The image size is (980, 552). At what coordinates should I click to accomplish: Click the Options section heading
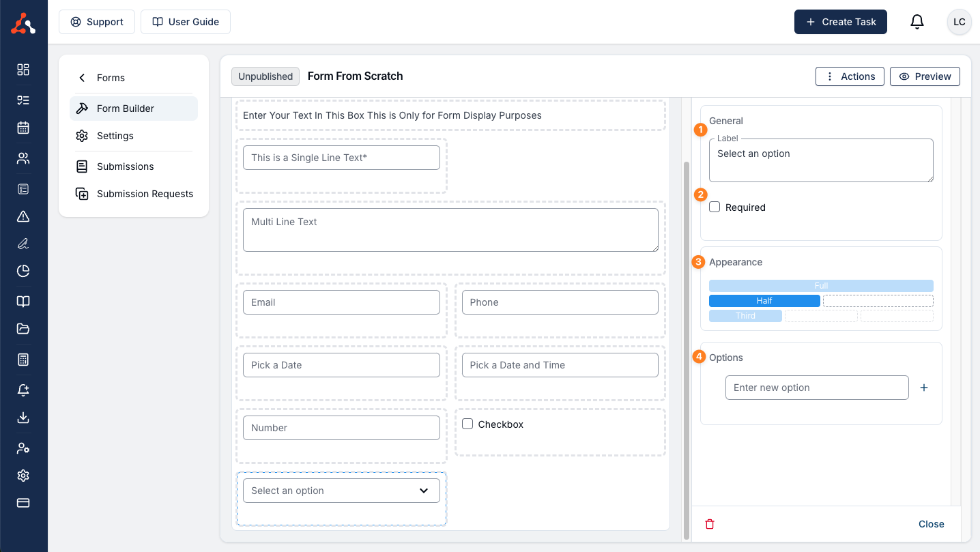726,358
